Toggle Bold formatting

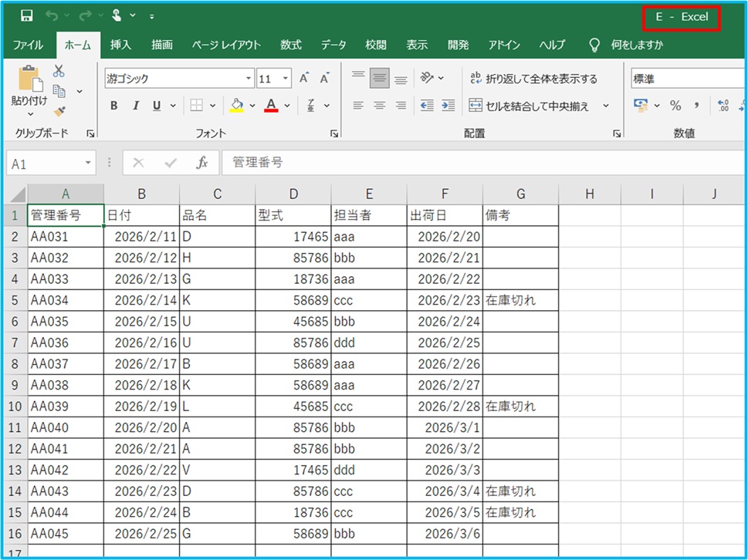tap(114, 106)
